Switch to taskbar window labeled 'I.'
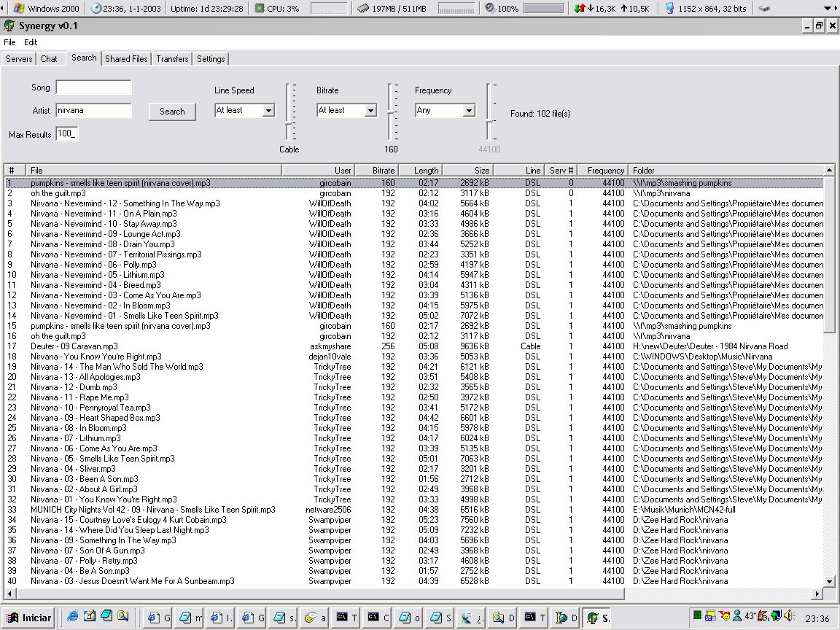The height and width of the screenshot is (630, 840). (222, 618)
